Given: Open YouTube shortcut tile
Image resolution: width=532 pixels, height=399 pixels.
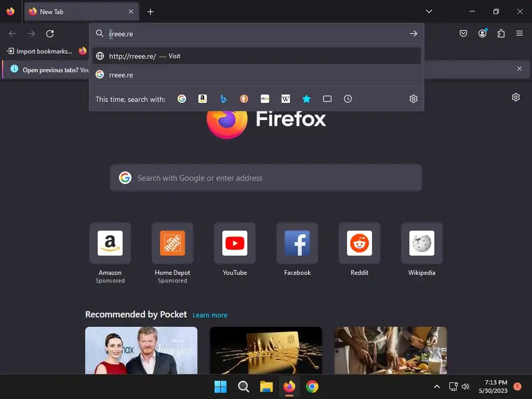Looking at the screenshot, I should 235,243.
